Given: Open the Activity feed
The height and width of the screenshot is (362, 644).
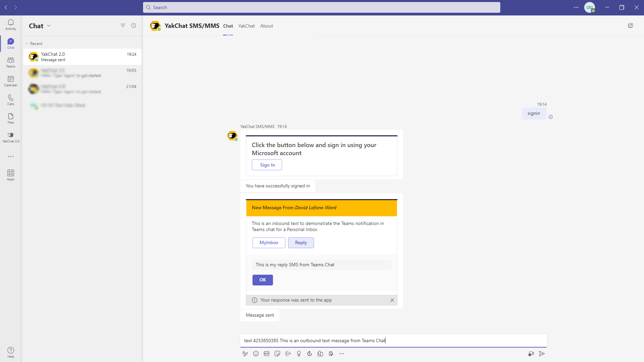Looking at the screenshot, I should (11, 25).
